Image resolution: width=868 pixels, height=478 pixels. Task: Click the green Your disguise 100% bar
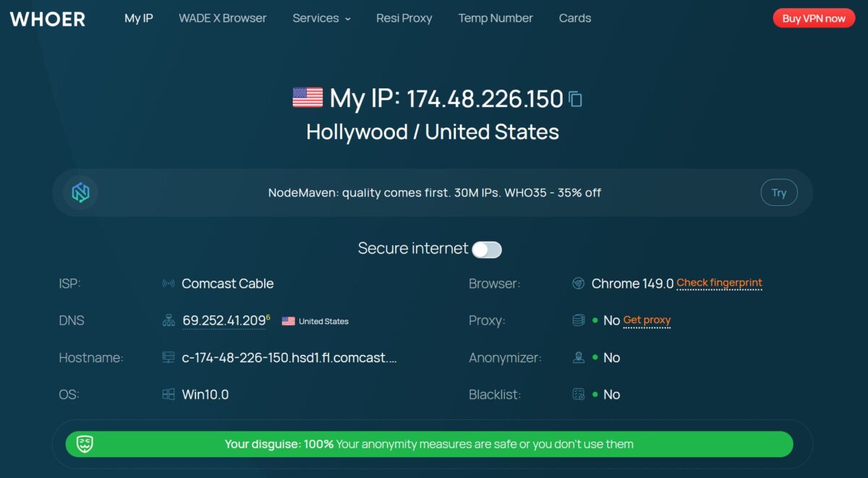click(x=429, y=444)
